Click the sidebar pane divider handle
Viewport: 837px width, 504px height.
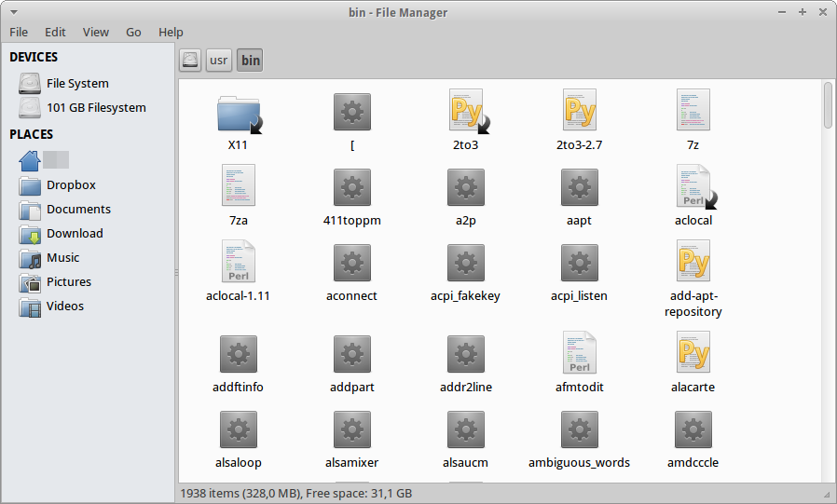[x=175, y=272]
